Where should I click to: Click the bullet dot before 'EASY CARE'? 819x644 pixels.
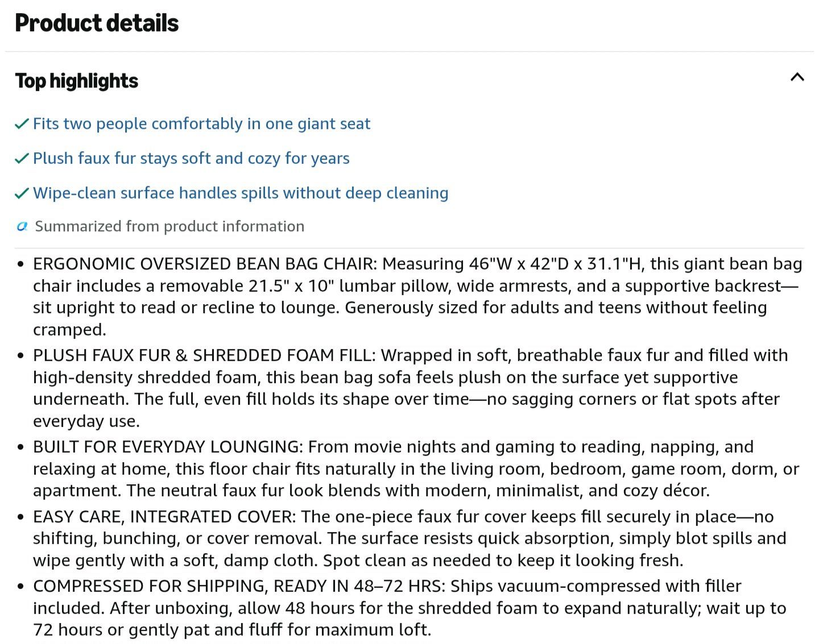click(x=20, y=517)
